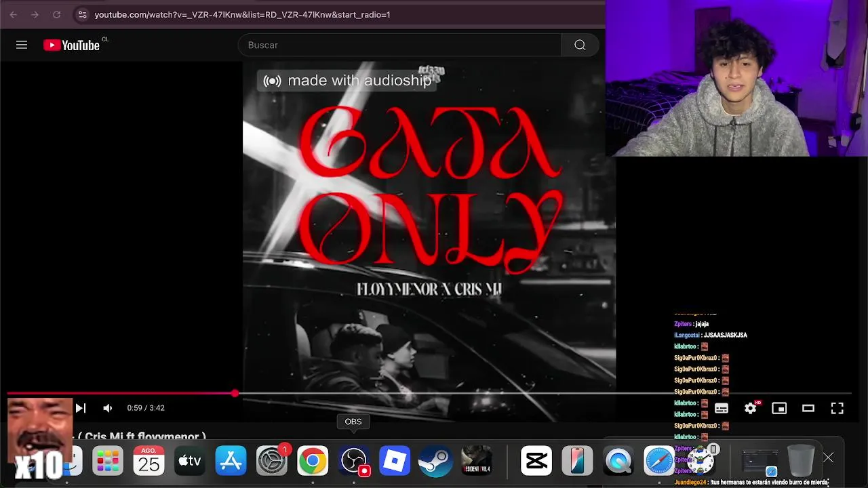This screenshot has height=488, width=868.
Task: Go forward in the browser
Action: (x=35, y=14)
